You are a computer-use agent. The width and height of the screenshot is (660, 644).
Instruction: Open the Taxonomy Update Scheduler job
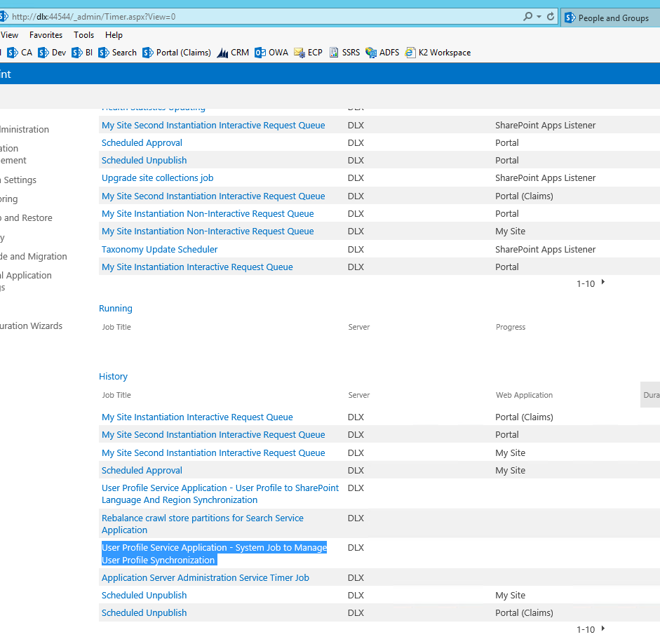[x=159, y=250]
